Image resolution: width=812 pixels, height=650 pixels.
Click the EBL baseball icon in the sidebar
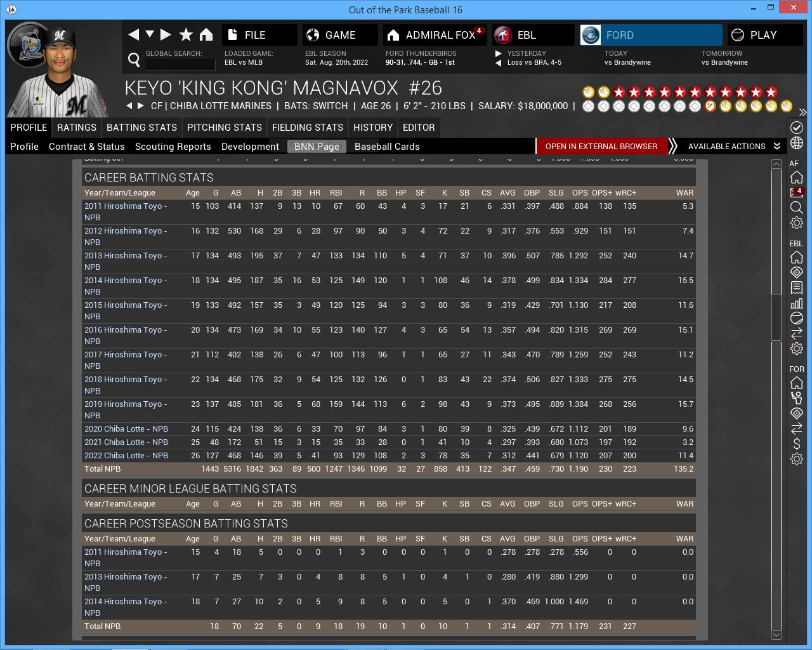[x=797, y=318]
